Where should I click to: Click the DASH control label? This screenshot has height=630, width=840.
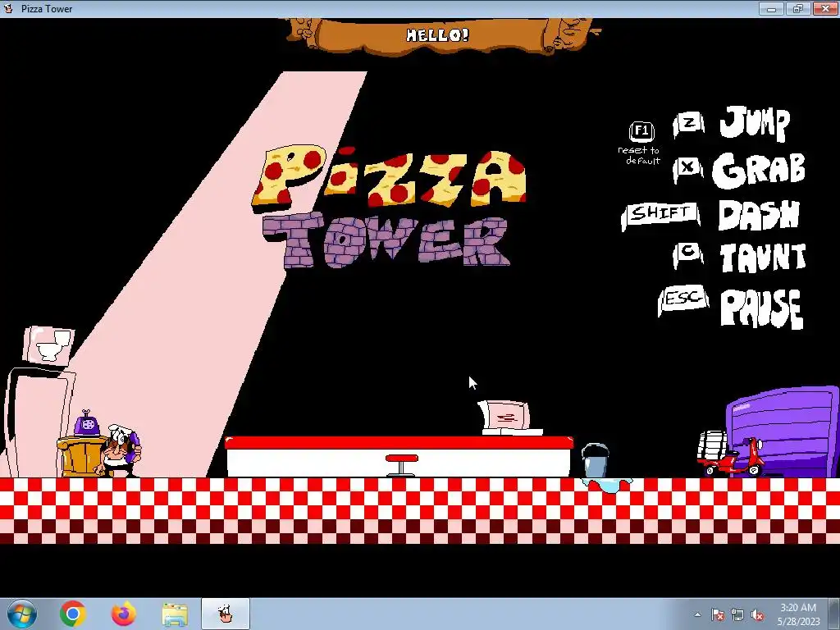[x=759, y=215]
